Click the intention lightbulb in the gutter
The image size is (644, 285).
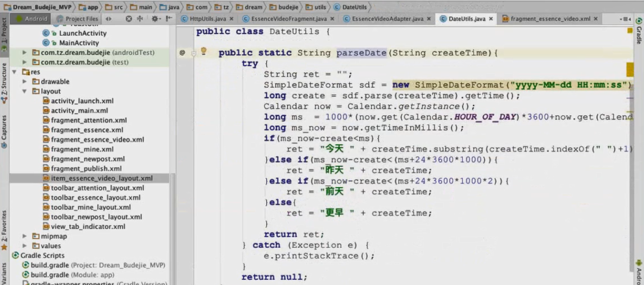[x=204, y=51]
